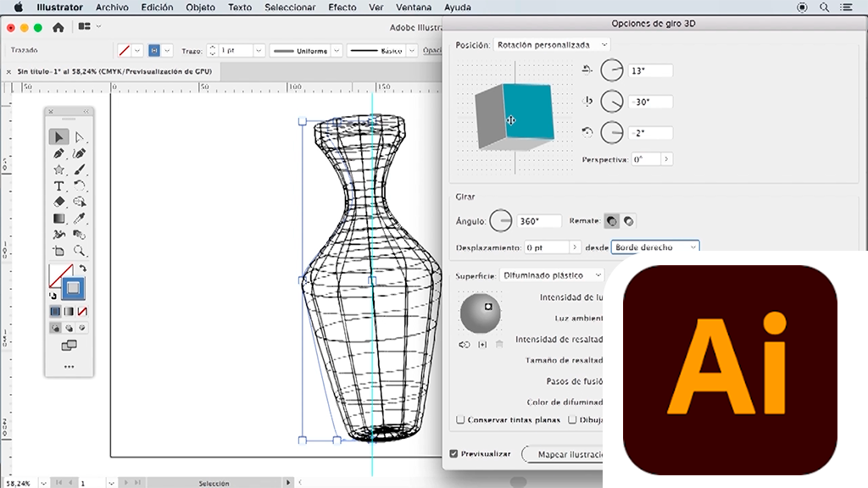The image size is (868, 488).
Task: Uncheck the Previsualizar checkbox
Action: point(454,454)
